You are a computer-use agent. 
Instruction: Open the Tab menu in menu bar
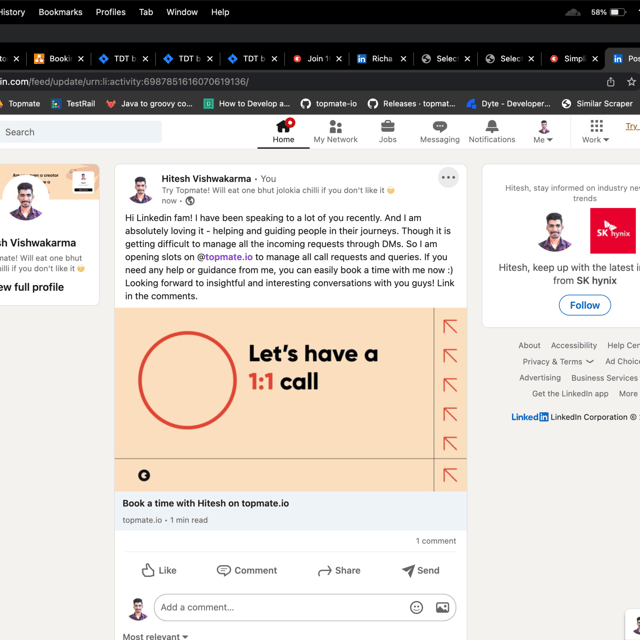(146, 12)
